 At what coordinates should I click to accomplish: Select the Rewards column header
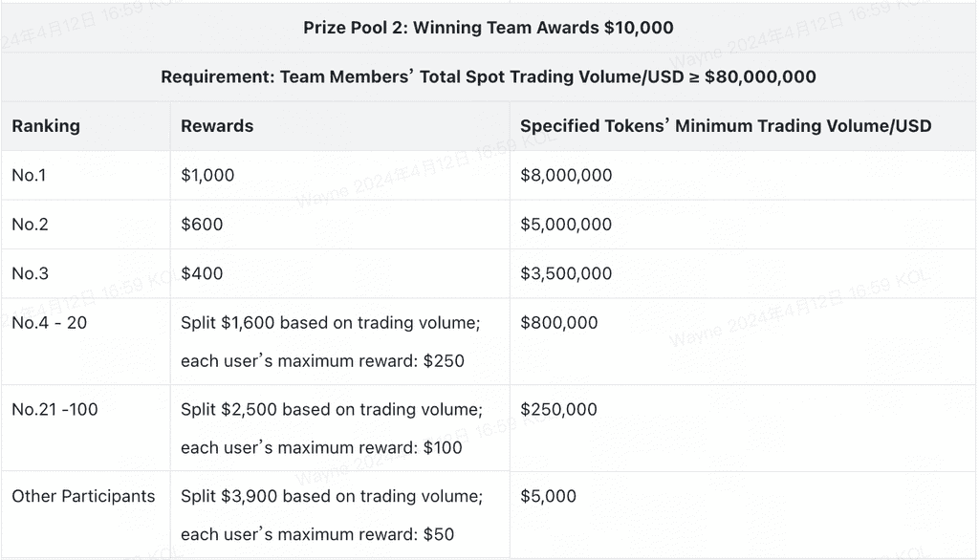click(217, 126)
